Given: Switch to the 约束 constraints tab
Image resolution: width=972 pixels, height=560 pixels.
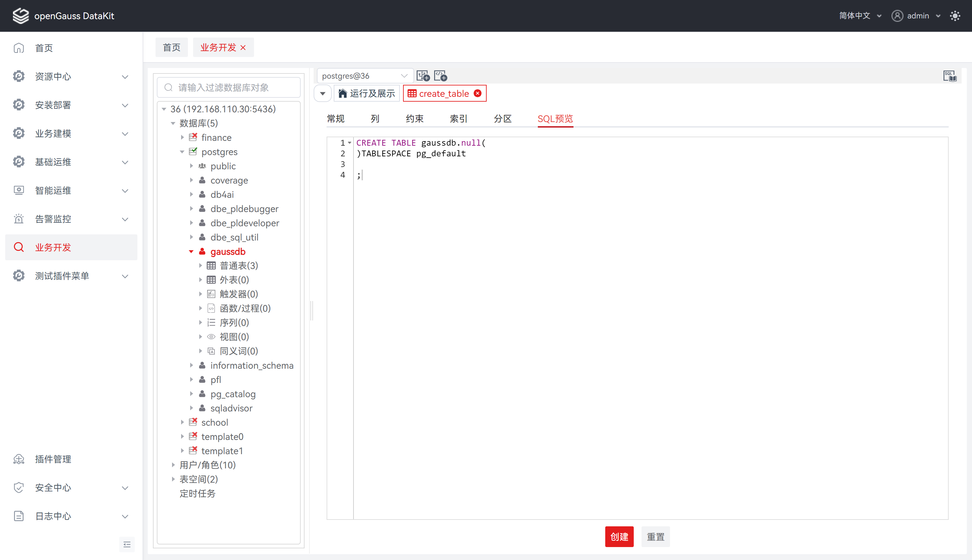Looking at the screenshot, I should (414, 119).
